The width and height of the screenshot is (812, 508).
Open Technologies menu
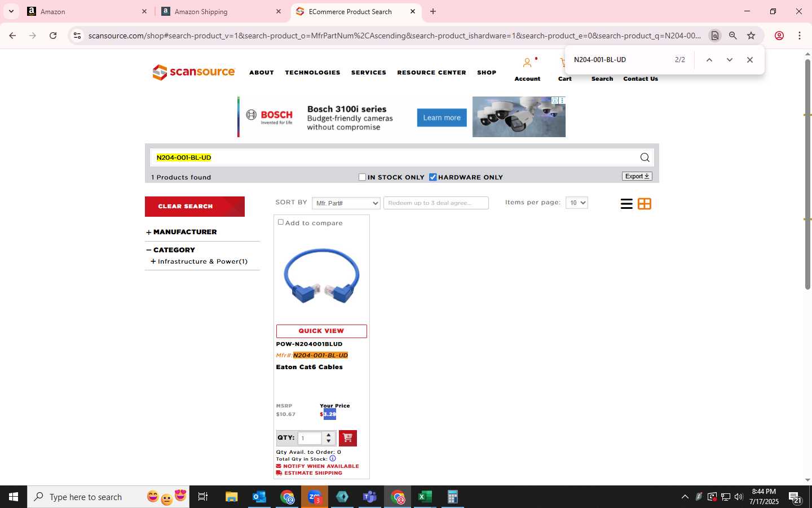[x=312, y=73]
